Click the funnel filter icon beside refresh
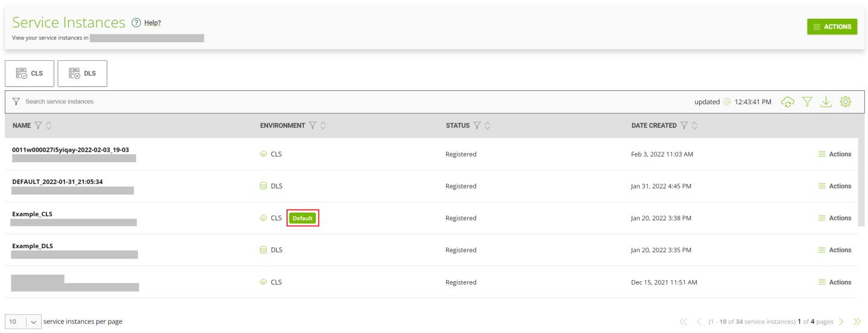 coord(807,102)
